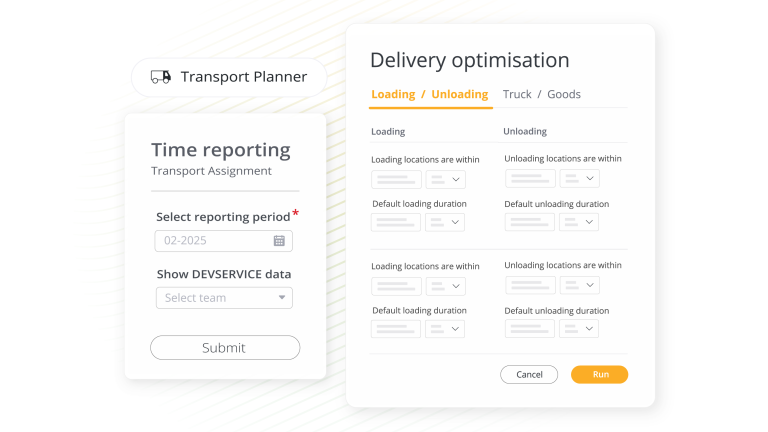The height and width of the screenshot is (432, 768).
Task: Click second 'Default loading duration' value field
Action: pos(396,328)
